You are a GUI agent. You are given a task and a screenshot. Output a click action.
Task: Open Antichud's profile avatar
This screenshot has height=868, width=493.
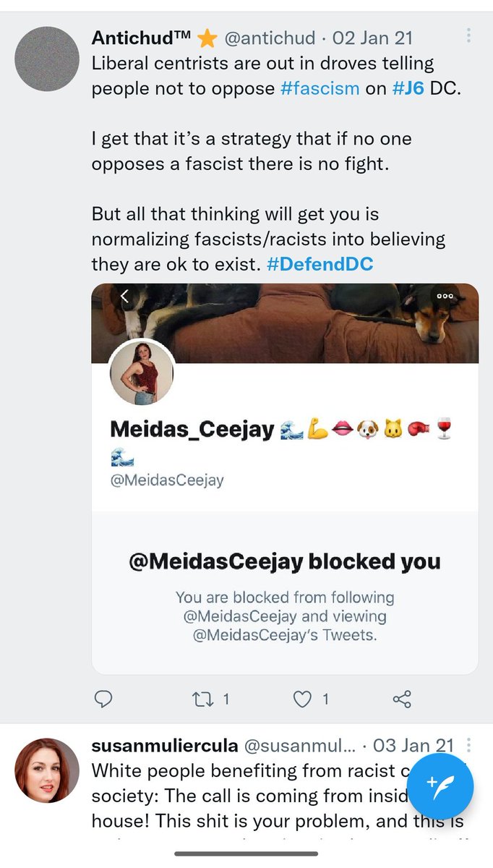pyautogui.click(x=47, y=59)
